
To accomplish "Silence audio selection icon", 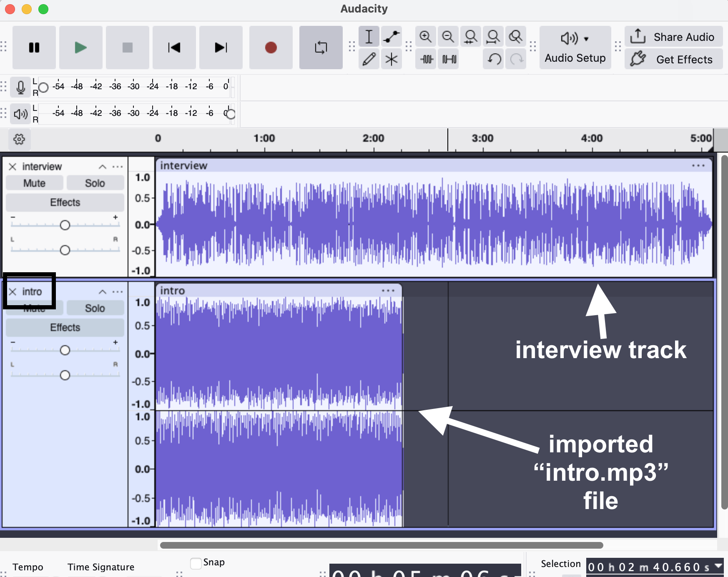I will coord(449,59).
